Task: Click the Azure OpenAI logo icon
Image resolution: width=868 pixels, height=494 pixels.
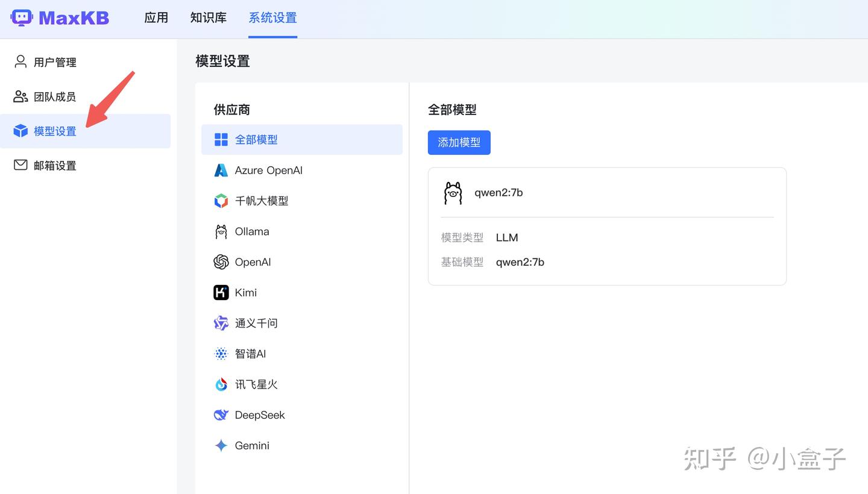Action: click(x=221, y=170)
